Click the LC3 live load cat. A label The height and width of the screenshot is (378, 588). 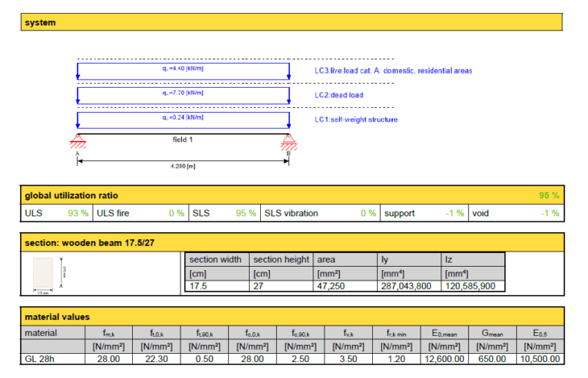[393, 71]
